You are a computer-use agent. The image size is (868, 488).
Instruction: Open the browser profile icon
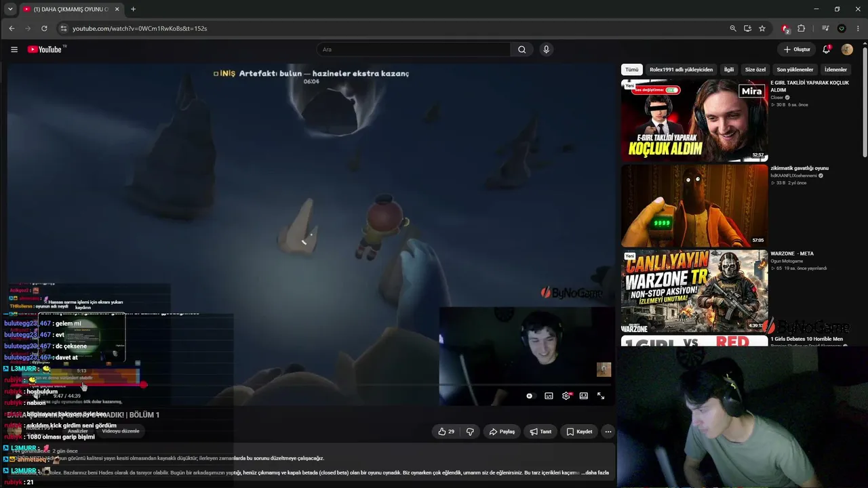pyautogui.click(x=842, y=28)
